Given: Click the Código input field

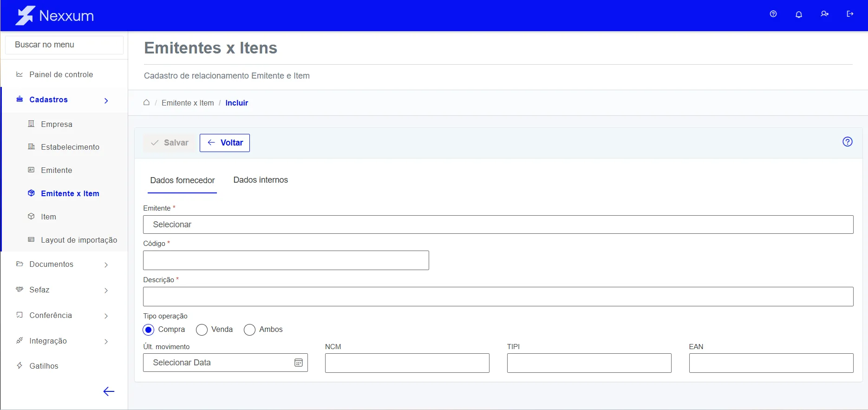Looking at the screenshot, I should tap(286, 260).
